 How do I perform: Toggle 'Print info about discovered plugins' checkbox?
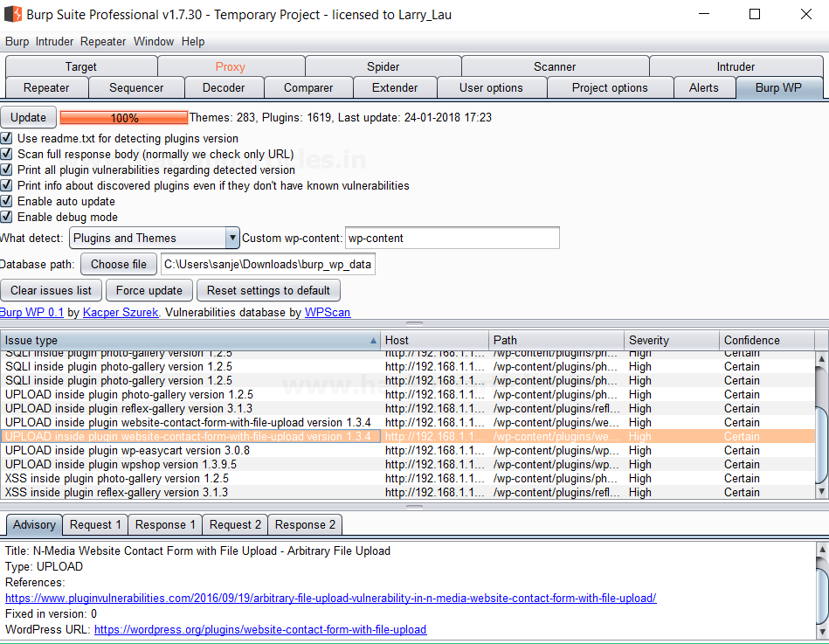(6, 185)
